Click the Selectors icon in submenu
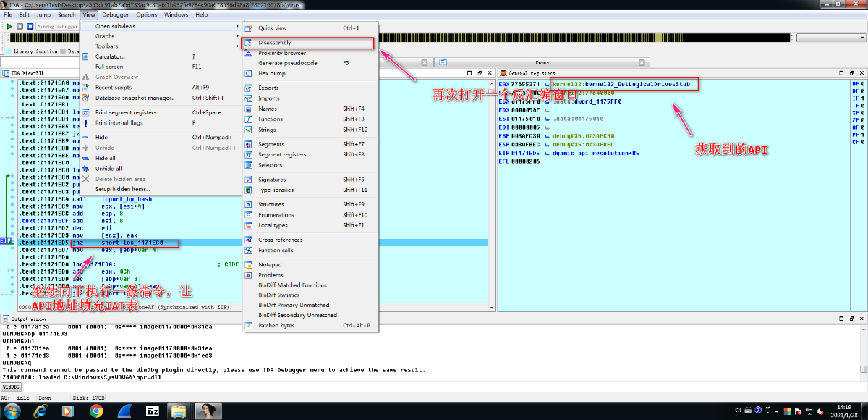Viewport: 868px width, 420px height. (x=248, y=165)
